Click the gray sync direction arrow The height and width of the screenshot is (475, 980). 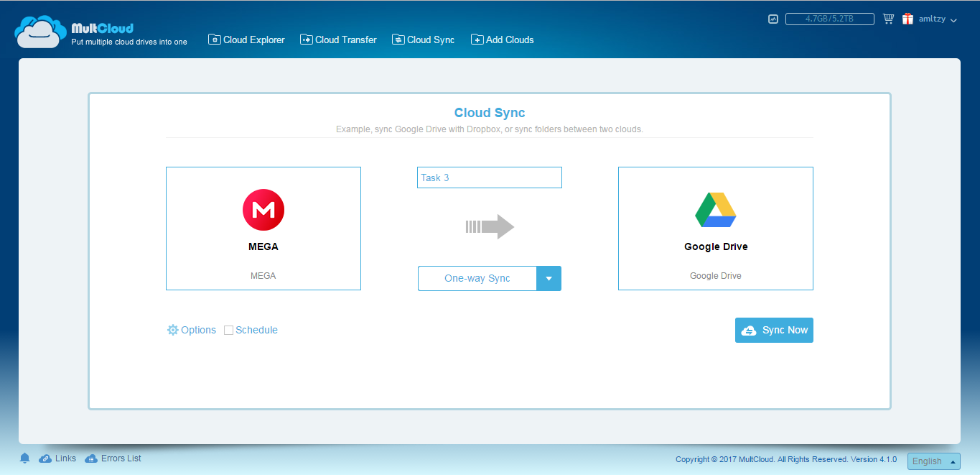coord(490,226)
